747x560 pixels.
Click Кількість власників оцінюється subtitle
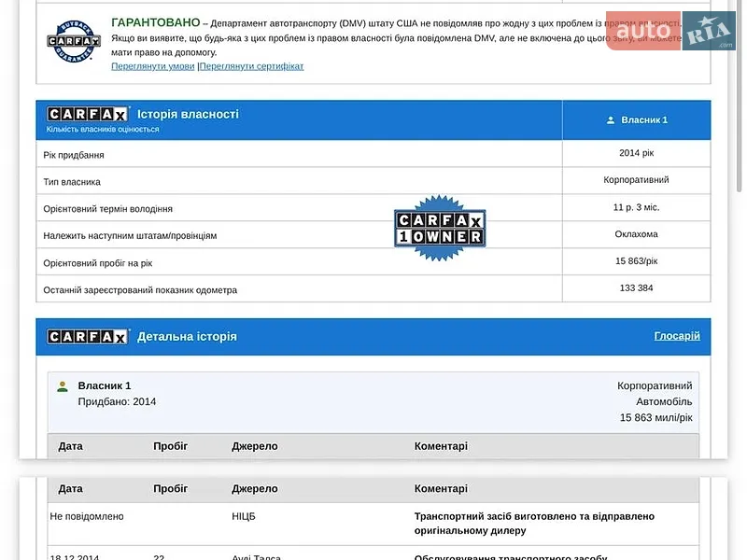[103, 129]
